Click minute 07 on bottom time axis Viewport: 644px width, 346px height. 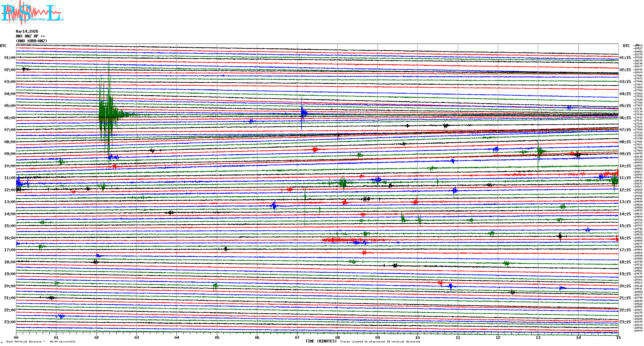tap(297, 337)
